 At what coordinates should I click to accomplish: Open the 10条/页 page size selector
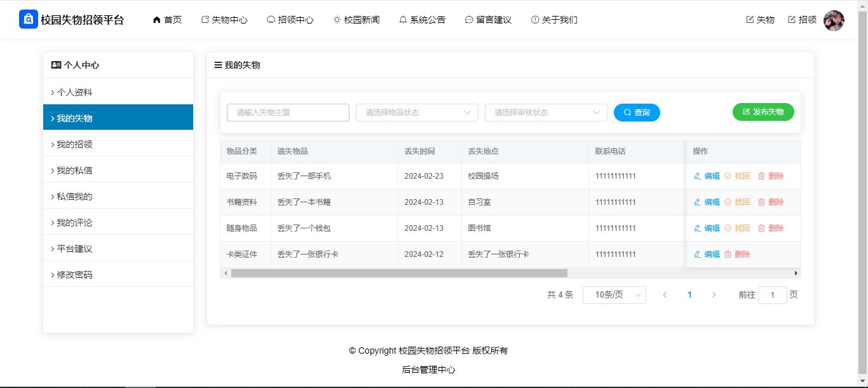(614, 295)
